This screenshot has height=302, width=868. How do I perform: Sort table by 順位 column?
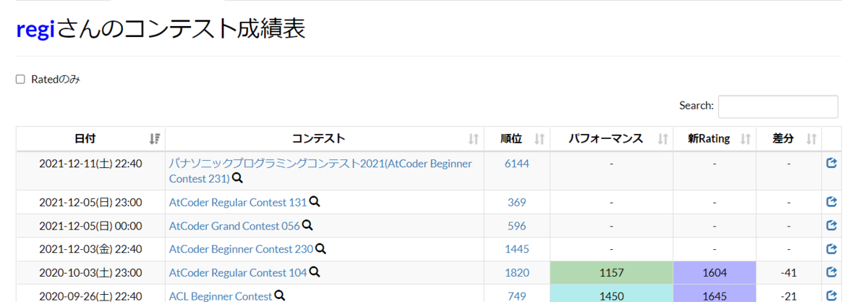click(517, 138)
